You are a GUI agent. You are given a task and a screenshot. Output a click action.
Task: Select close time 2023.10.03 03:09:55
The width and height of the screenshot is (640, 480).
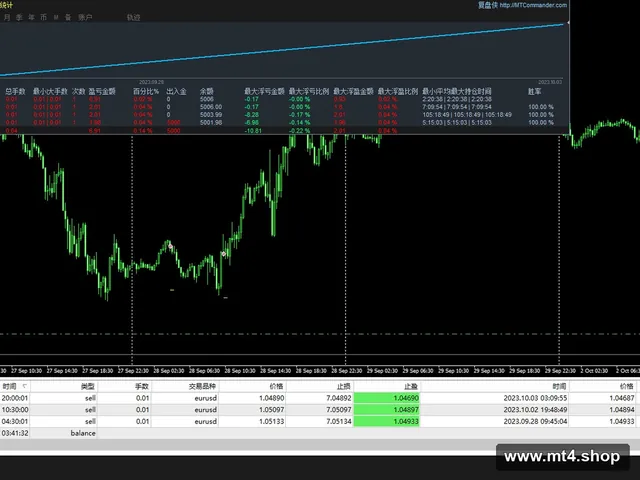tap(535, 398)
